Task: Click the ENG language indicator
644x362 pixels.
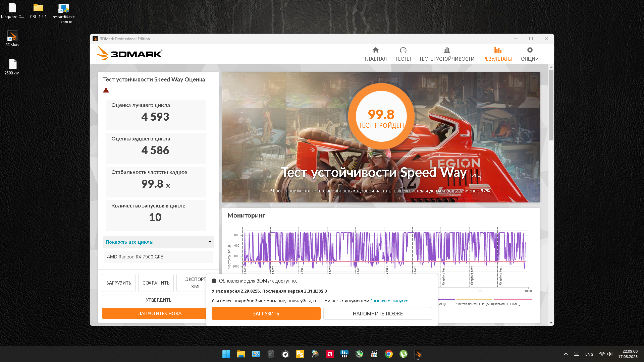Action: [x=589, y=354]
